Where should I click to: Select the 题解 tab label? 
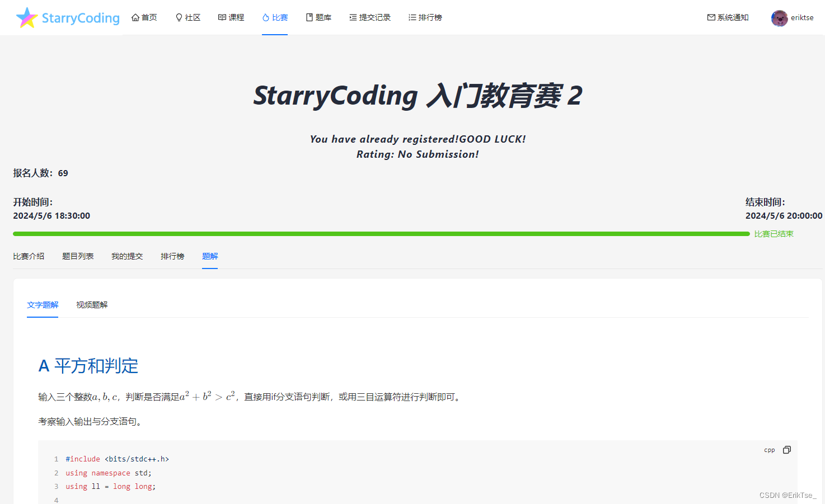coord(210,256)
